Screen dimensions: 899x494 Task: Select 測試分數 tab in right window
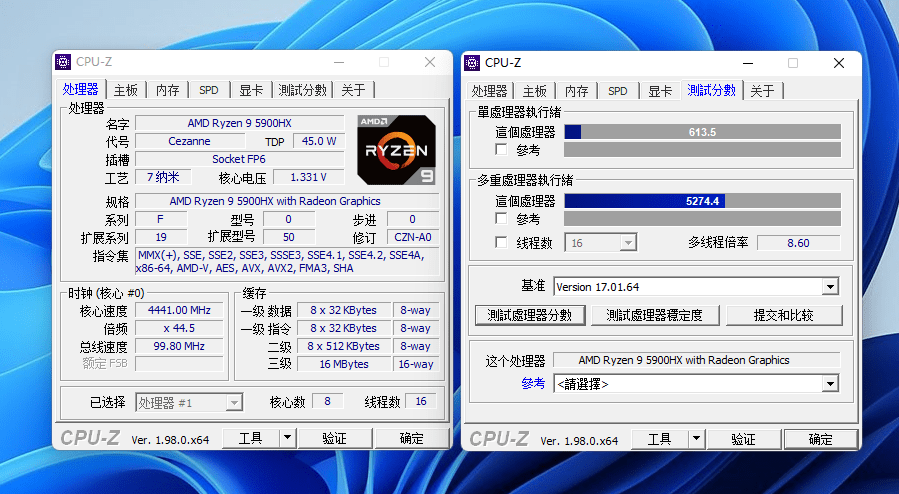pyautogui.click(x=711, y=90)
